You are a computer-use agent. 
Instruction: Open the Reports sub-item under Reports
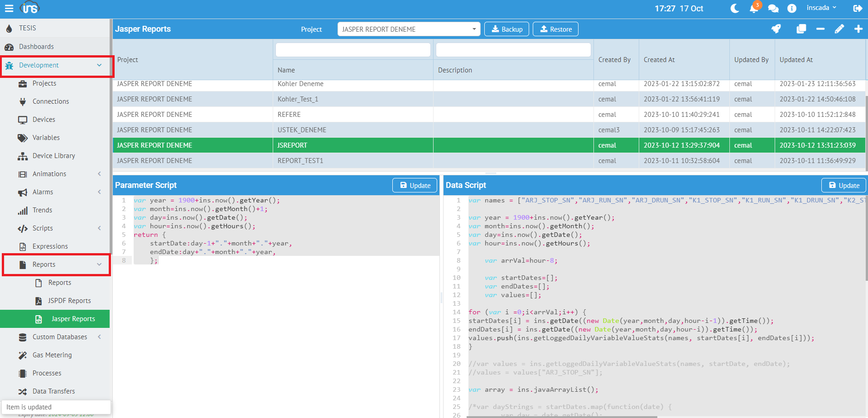click(x=55, y=283)
